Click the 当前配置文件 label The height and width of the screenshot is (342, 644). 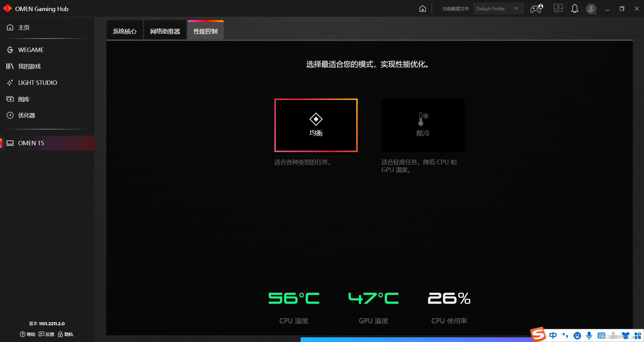point(455,9)
